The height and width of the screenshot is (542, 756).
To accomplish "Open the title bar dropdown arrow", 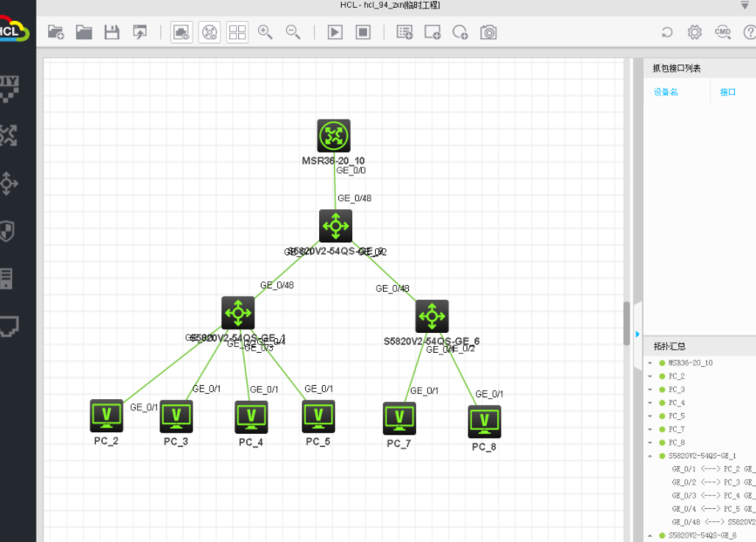I will 745,5.
